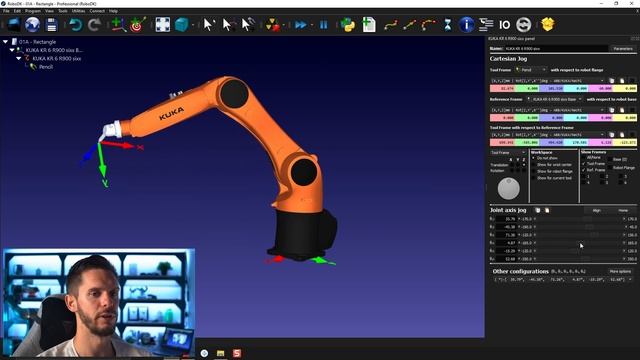The width and height of the screenshot is (640, 360).
Task: Pause the simulation
Action: point(324,25)
